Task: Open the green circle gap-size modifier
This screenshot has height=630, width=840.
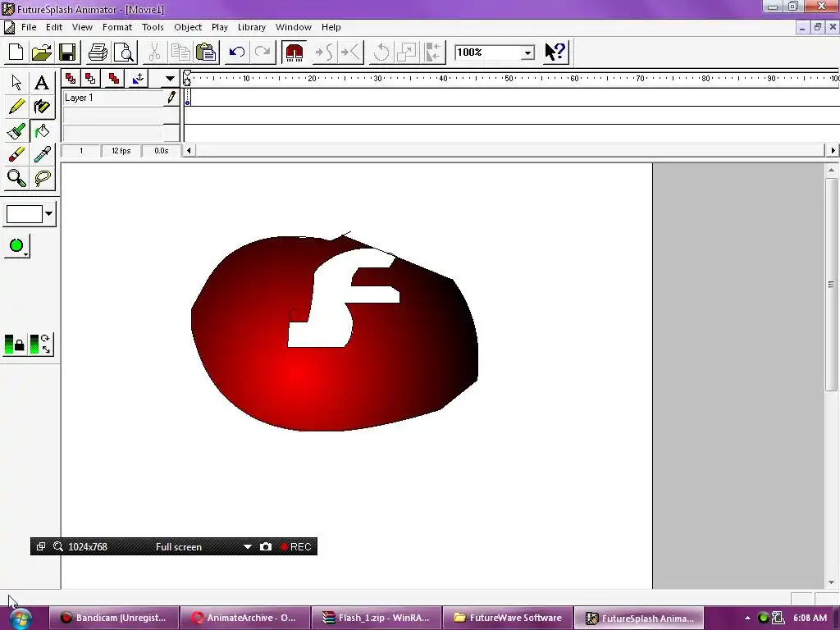Action: (x=17, y=246)
